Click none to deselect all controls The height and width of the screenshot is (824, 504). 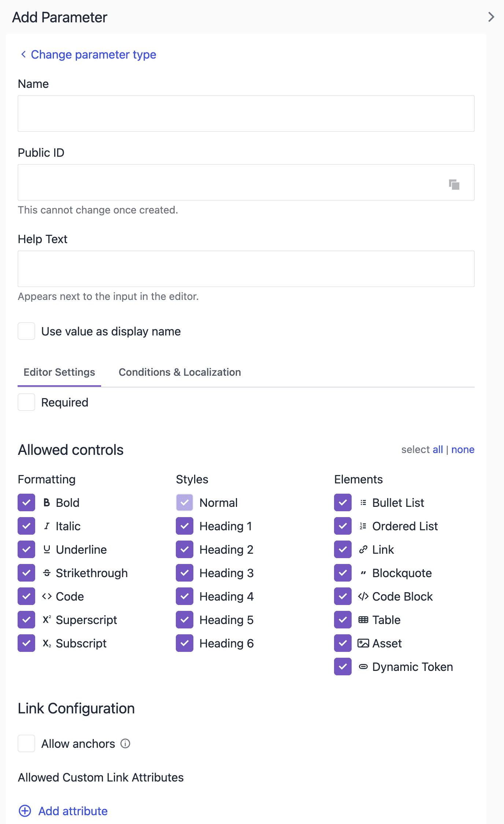[463, 449]
